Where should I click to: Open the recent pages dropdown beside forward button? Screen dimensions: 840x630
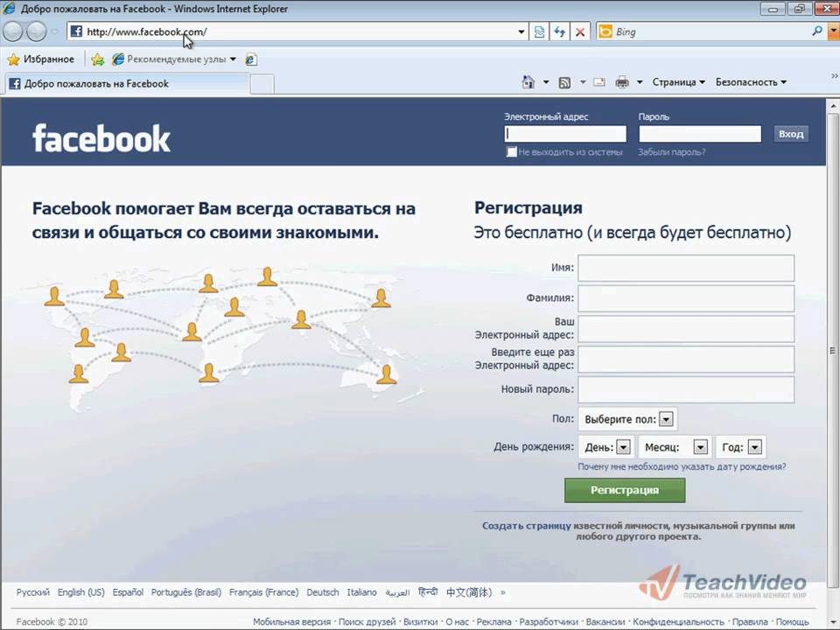click(54, 31)
